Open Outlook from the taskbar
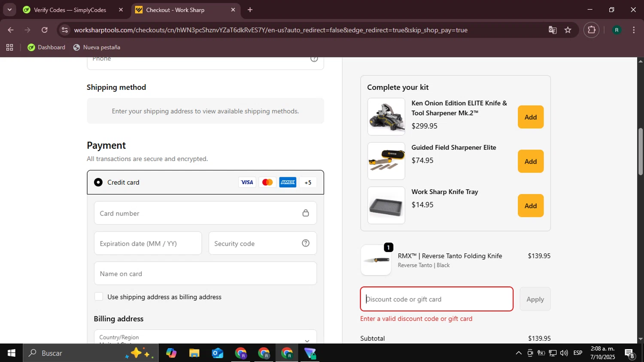Screen dimensions: 644x362 (217, 353)
